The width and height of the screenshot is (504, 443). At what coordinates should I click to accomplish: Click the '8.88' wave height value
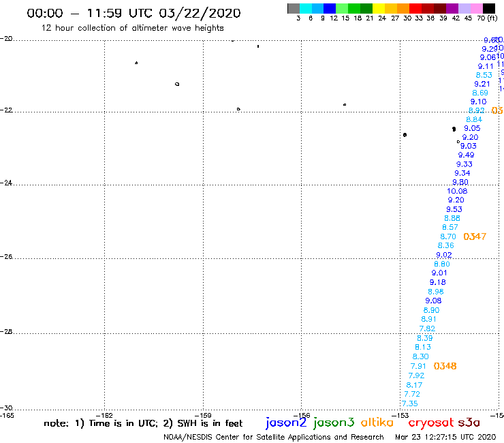click(x=452, y=219)
